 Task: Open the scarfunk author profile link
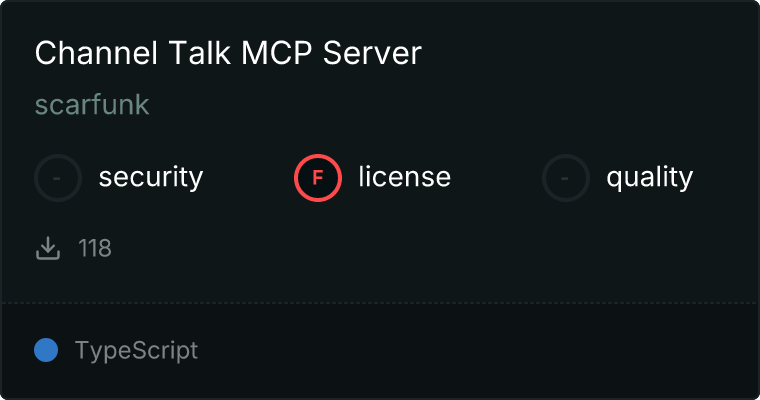pyautogui.click(x=92, y=104)
